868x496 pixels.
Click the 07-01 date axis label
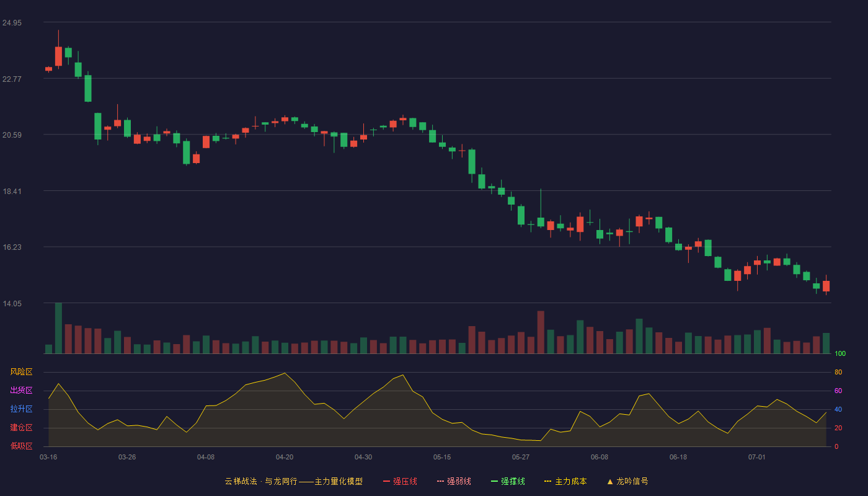[x=757, y=457]
